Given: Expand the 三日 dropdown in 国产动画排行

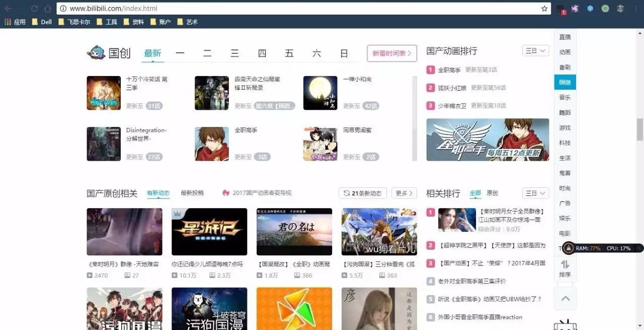Looking at the screenshot, I should point(535,51).
